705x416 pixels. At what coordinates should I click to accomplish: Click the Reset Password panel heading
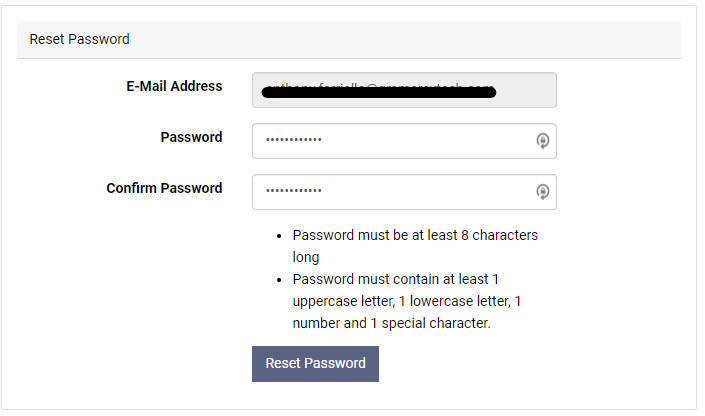tap(80, 39)
